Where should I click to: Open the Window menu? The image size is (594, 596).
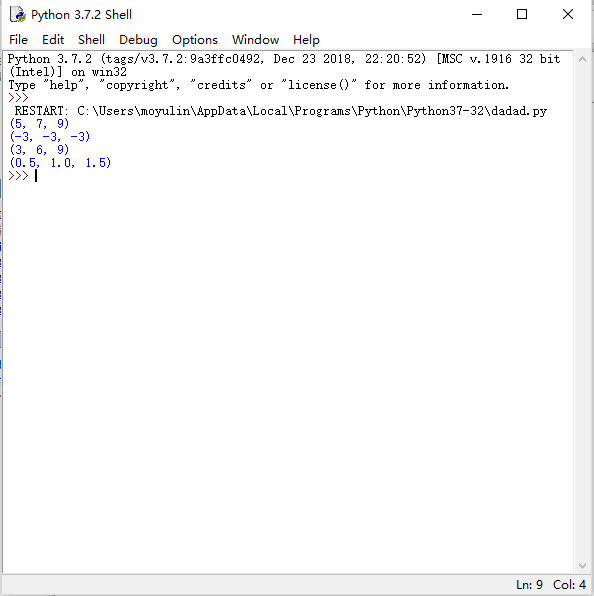click(x=255, y=40)
